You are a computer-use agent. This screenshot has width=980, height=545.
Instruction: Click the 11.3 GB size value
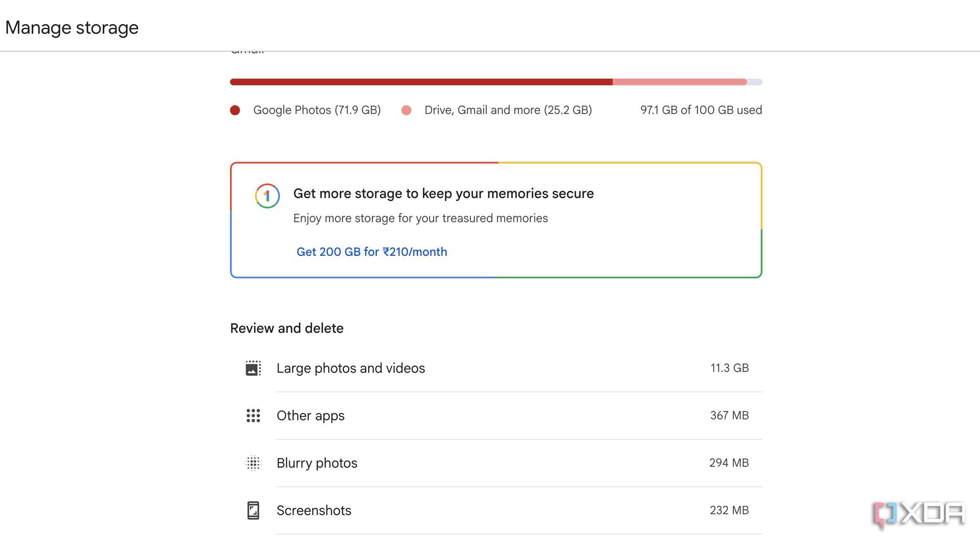730,368
